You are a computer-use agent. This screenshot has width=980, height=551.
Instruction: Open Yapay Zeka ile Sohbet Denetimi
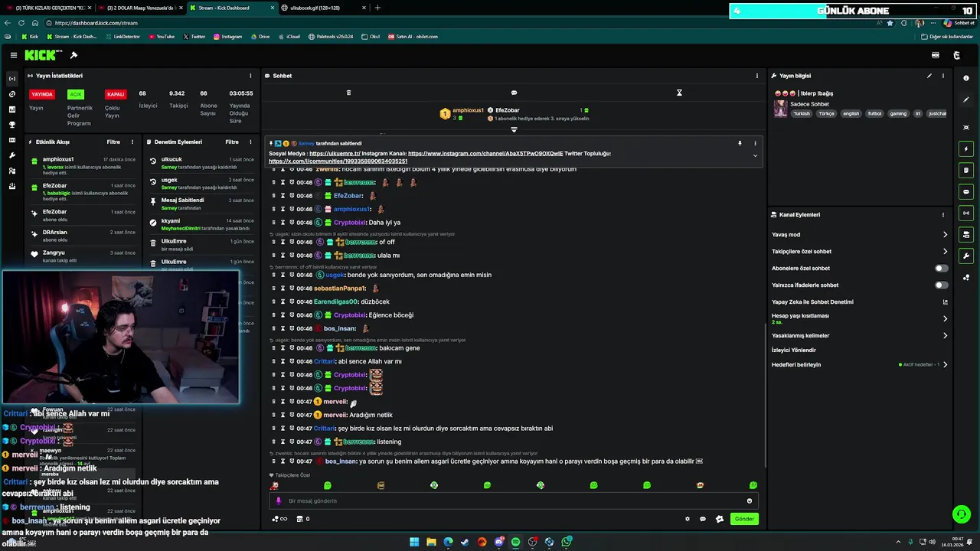(x=860, y=302)
